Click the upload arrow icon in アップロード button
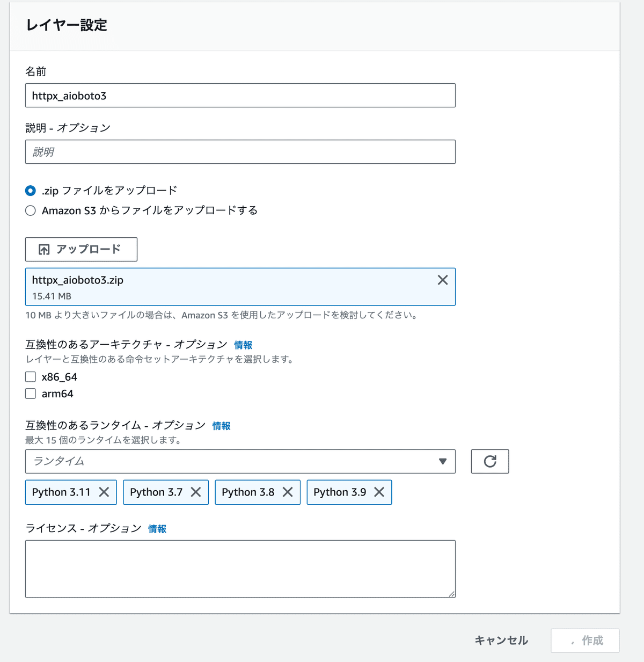Screen dimensions: 644x662 coord(44,249)
